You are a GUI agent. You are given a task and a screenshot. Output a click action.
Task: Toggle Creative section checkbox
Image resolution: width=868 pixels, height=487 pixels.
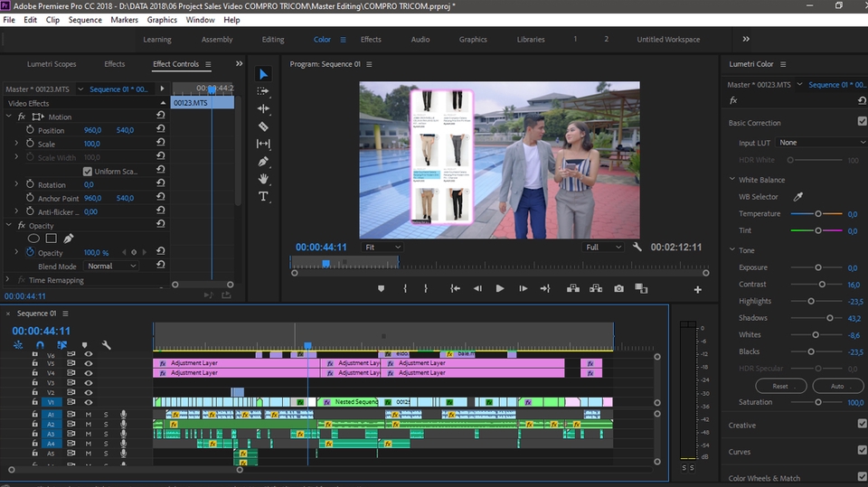point(862,424)
